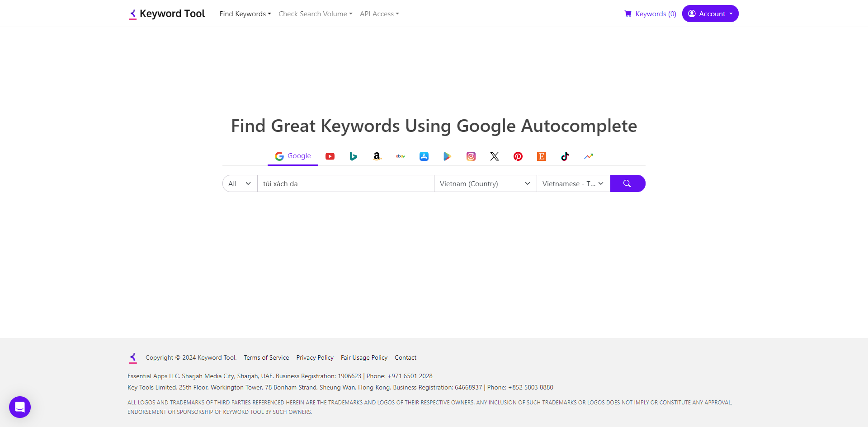Select the Instagram platform icon
The image size is (868, 427).
471,156
